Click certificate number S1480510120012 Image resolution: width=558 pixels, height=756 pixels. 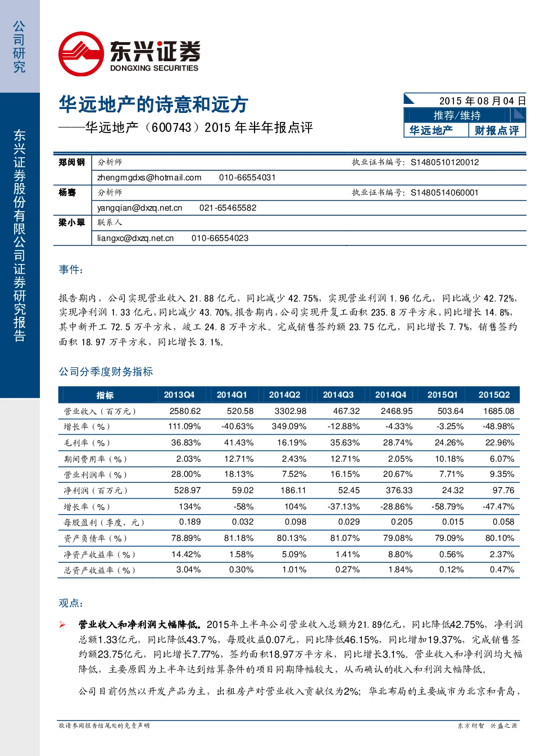445,162
